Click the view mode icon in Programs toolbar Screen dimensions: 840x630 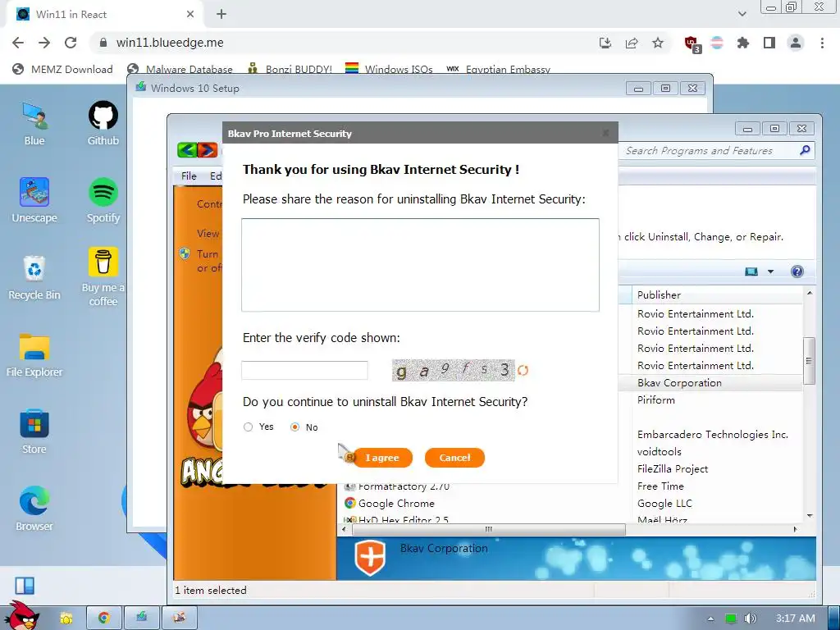pos(751,272)
